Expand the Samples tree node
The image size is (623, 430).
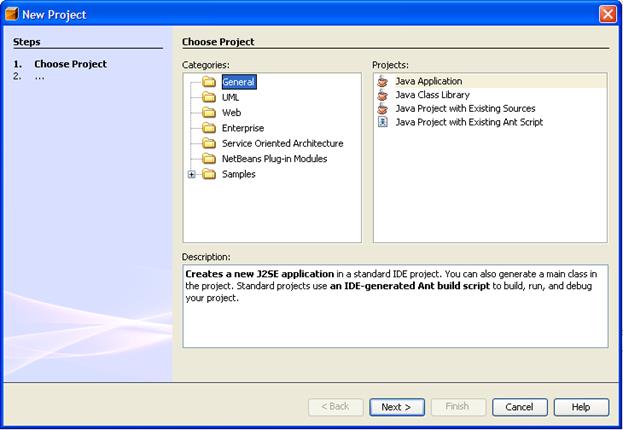192,174
